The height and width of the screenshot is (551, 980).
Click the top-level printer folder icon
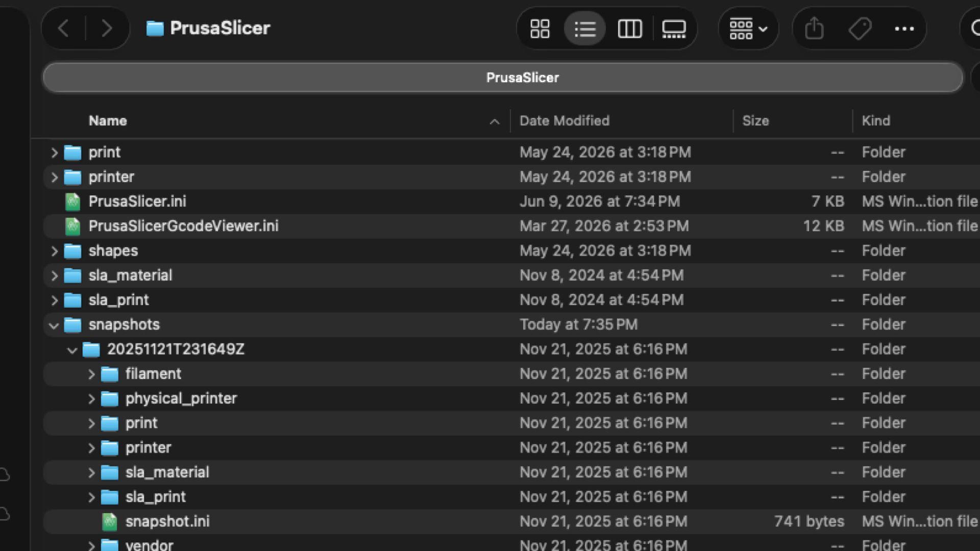click(x=72, y=177)
